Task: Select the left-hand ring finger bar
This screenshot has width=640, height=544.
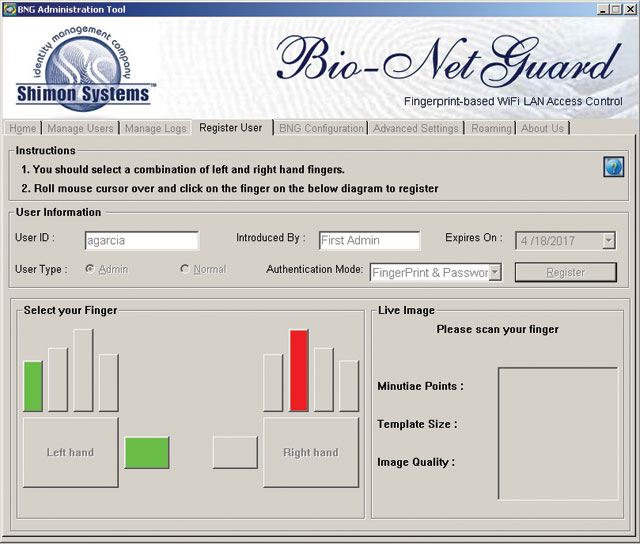Action: [x=58, y=380]
